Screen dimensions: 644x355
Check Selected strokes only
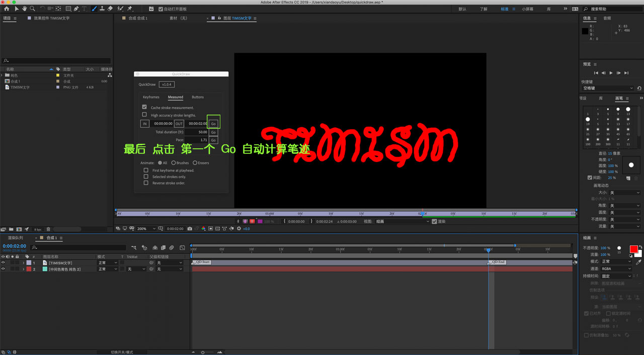(146, 176)
